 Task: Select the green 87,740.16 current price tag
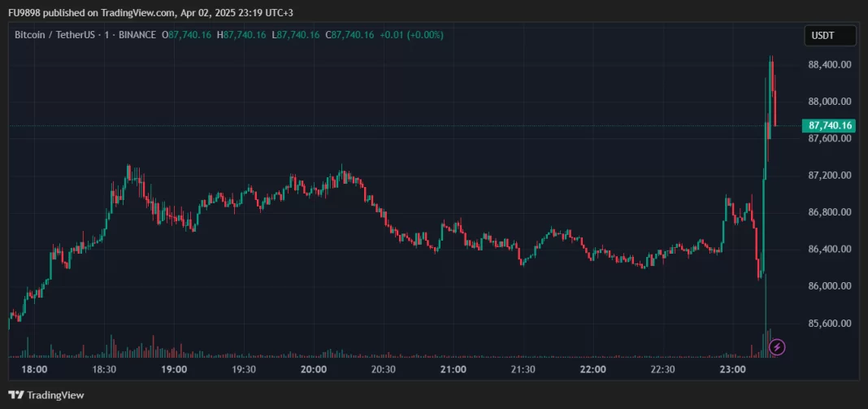click(x=830, y=125)
